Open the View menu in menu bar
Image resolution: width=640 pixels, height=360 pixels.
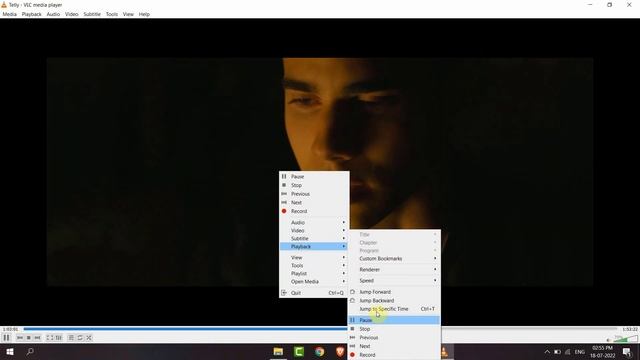[x=128, y=14]
